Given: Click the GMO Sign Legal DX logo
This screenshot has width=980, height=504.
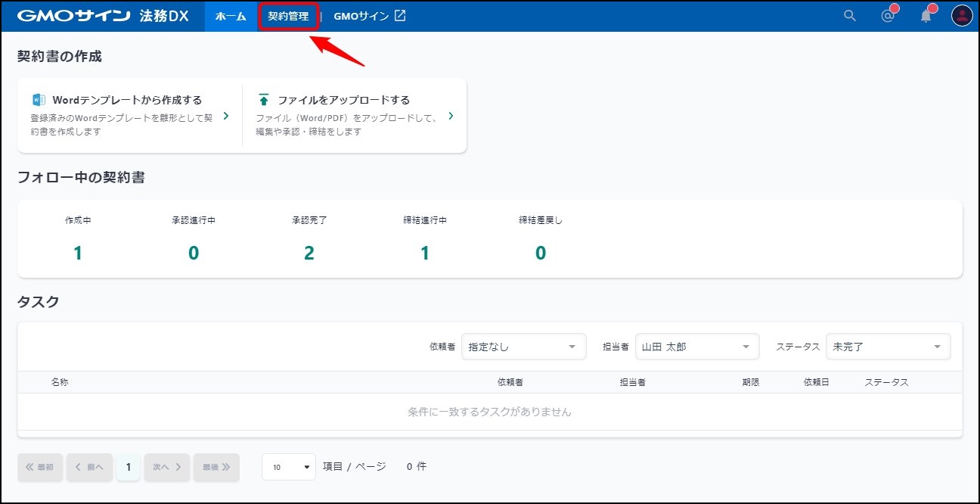Looking at the screenshot, I should tap(103, 16).
